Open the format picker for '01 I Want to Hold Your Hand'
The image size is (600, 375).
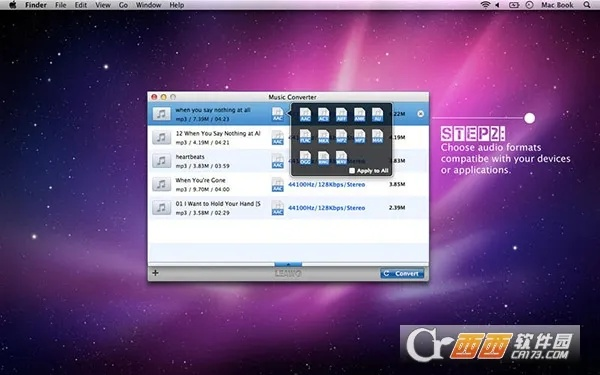point(277,208)
